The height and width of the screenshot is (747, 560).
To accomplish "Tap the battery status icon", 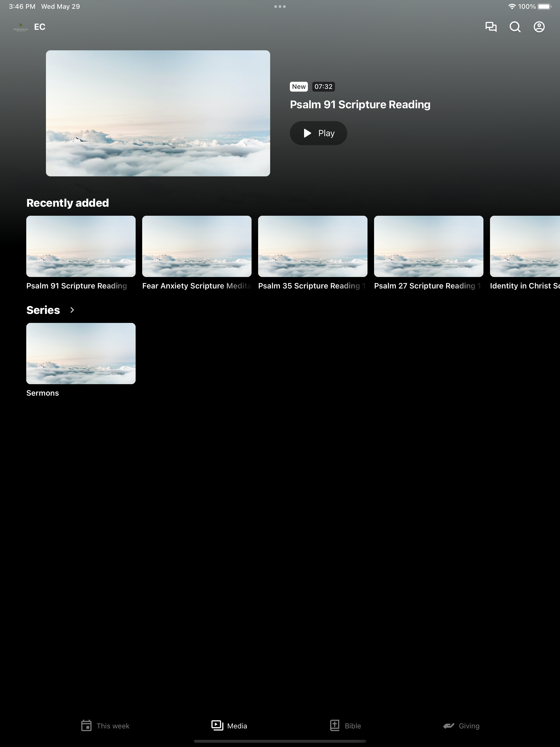I will pos(544,6).
